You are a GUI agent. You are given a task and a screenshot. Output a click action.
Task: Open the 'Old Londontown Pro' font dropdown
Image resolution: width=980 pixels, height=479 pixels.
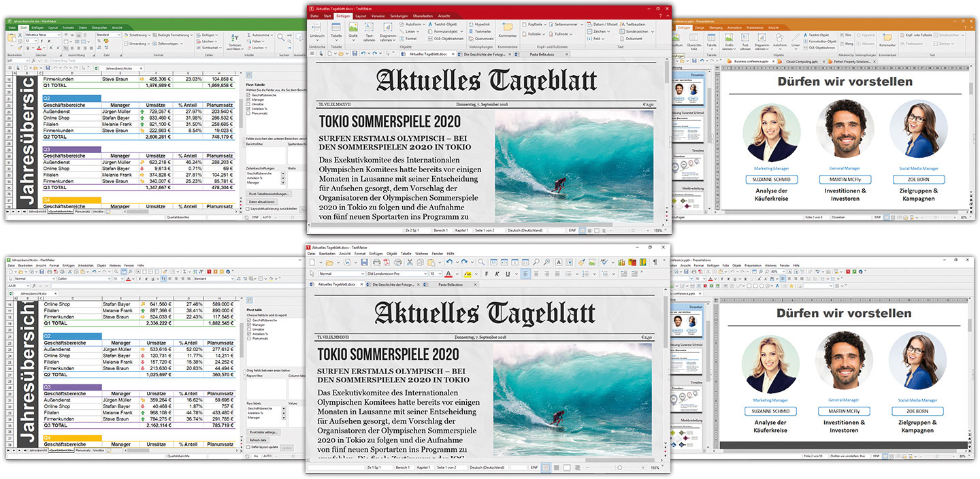coord(424,274)
